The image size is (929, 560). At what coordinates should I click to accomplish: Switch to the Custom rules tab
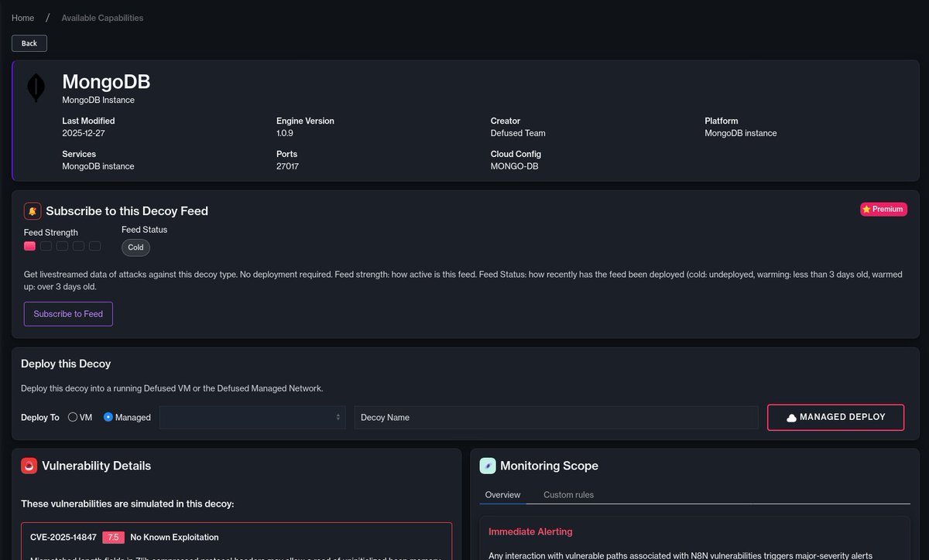pyautogui.click(x=568, y=495)
